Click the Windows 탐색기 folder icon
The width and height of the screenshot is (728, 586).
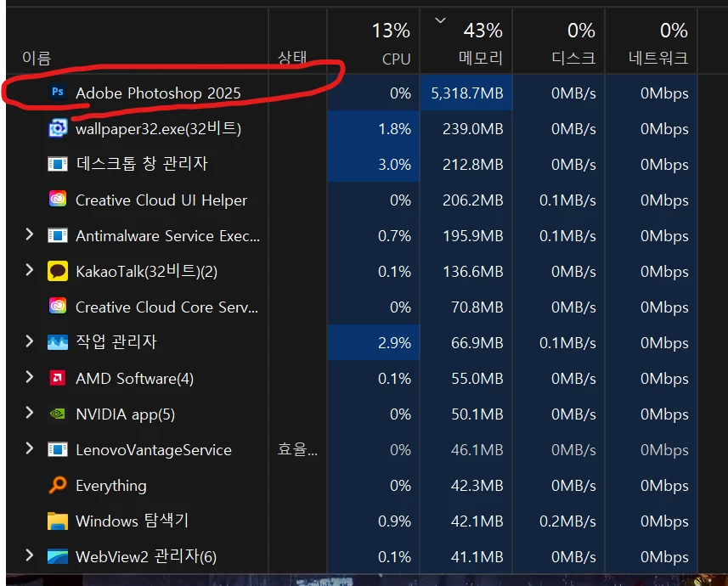pos(58,521)
